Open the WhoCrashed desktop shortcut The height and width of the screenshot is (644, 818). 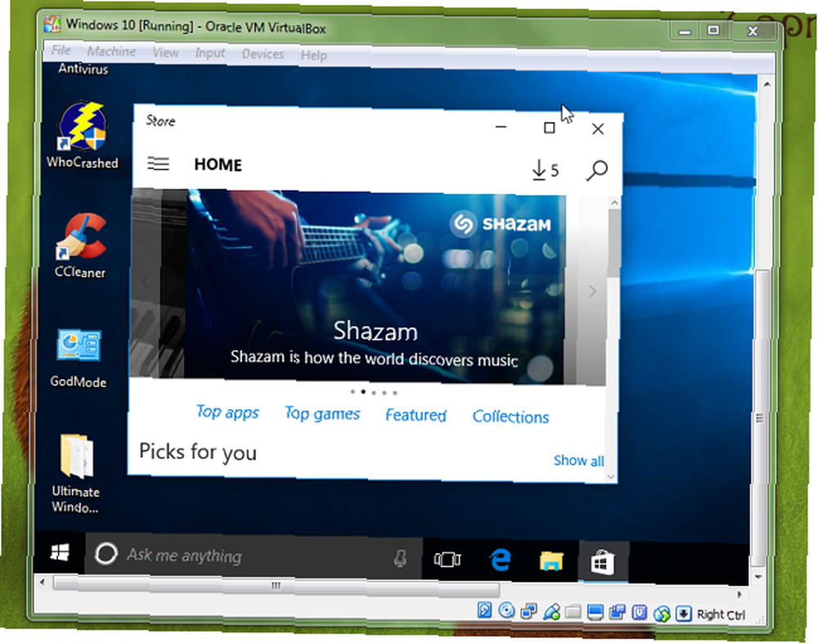pos(83,135)
